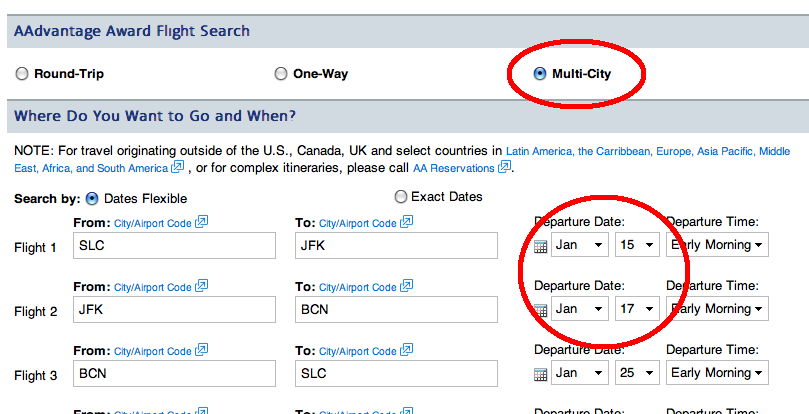The image size is (809, 414).
Task: Expand Flight 1 Departure Time dropdown
Action: coord(717,245)
